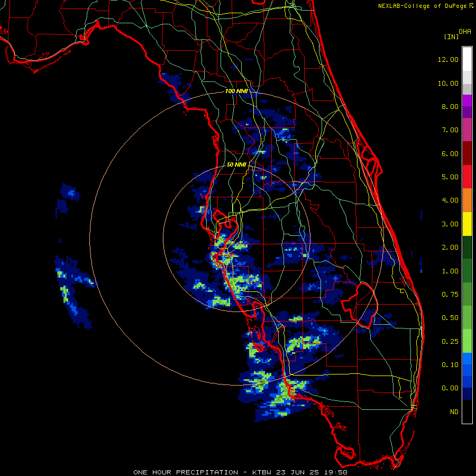Screen dimensions: 476x476
Task: Pick the black ND swatch at scale bottom
Action: click(x=467, y=411)
